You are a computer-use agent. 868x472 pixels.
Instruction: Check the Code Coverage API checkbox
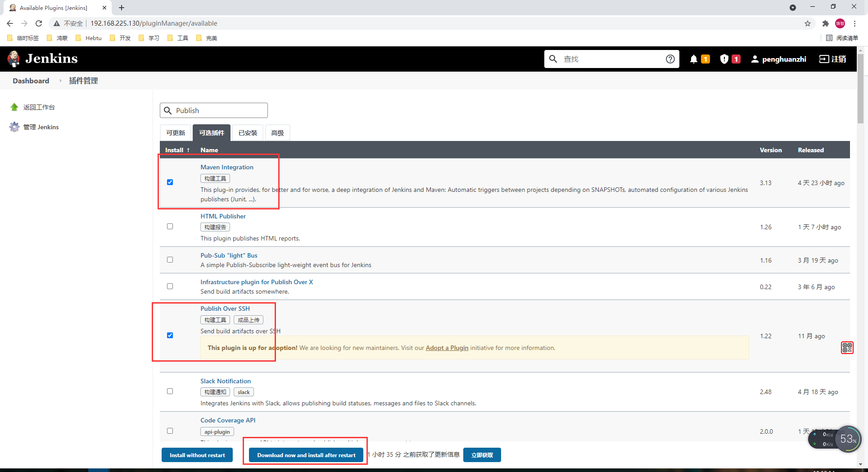click(170, 431)
